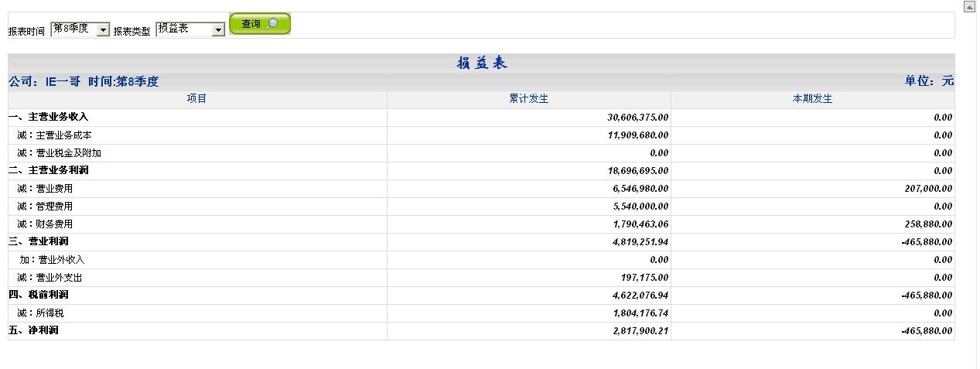Click the 累计发生 column header
The image size is (980, 369).
[x=529, y=99]
